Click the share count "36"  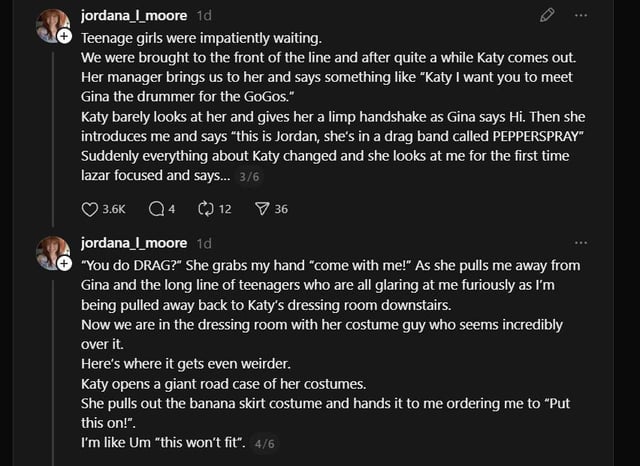pos(281,209)
